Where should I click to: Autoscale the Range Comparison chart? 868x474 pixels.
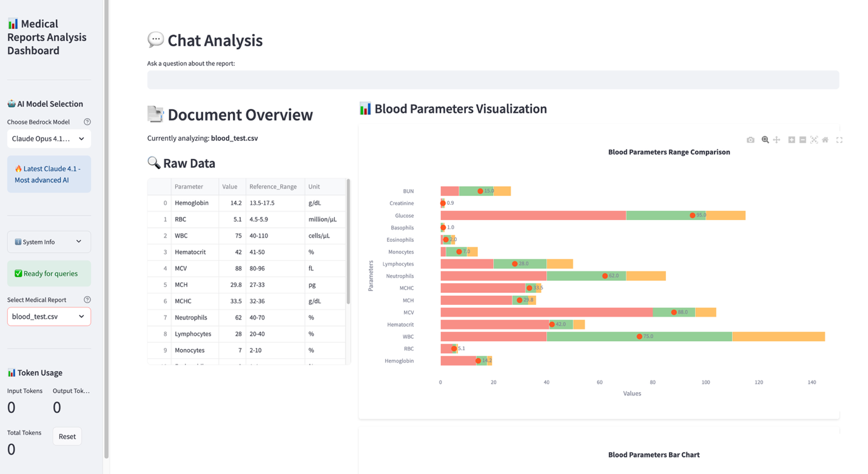814,140
